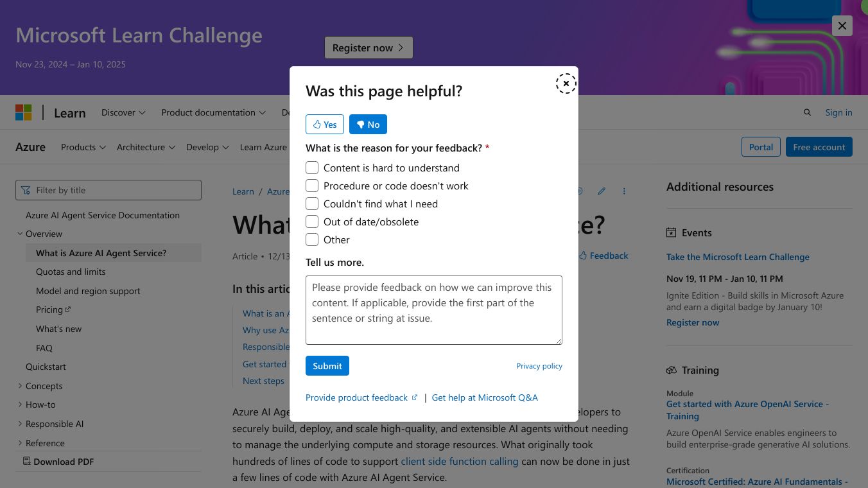868x488 pixels.
Task: Enable the 'Couldn't find what I need' checkbox
Action: (x=312, y=204)
